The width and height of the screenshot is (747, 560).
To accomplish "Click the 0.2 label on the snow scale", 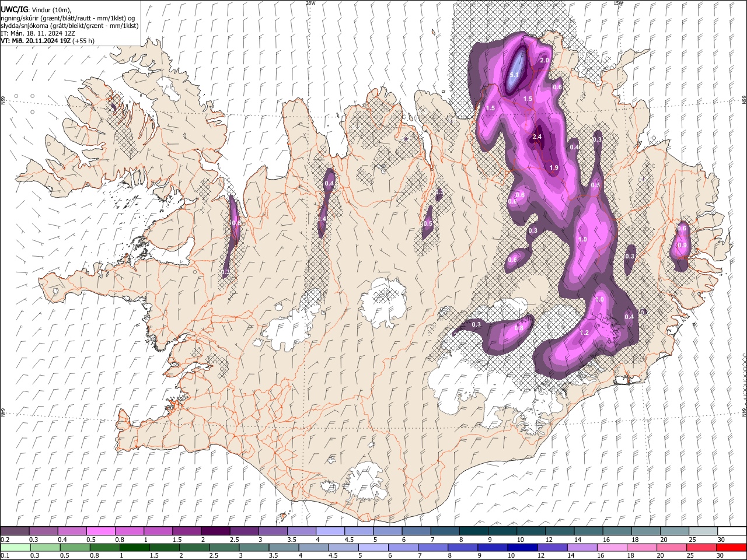I will 5,540.
